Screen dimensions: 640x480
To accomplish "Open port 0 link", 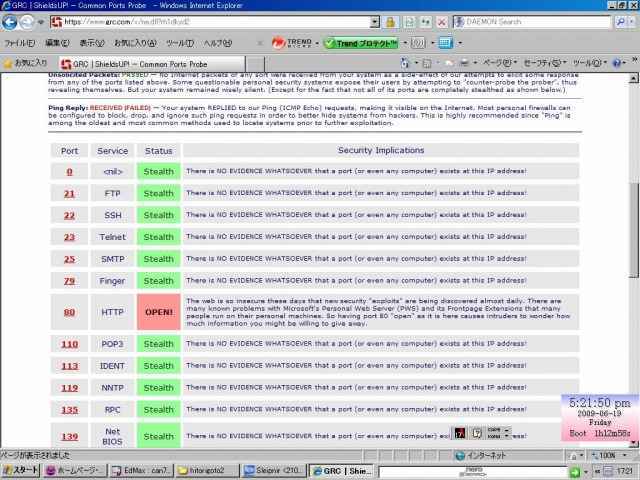I will click(x=69, y=172).
